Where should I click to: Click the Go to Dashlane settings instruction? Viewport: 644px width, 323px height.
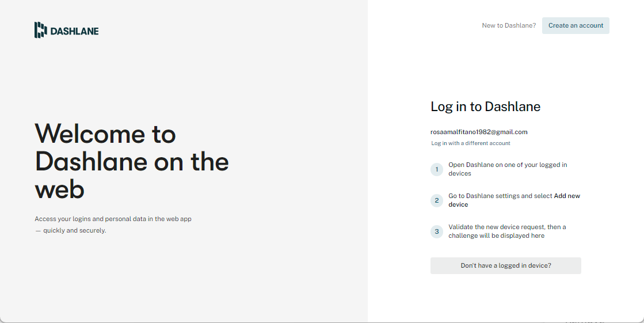[500, 196]
